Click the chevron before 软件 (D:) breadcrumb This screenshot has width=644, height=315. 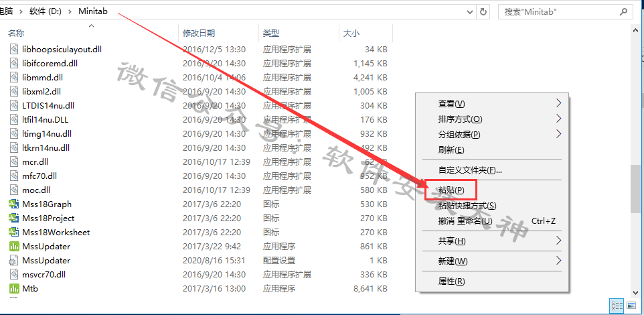[21, 11]
